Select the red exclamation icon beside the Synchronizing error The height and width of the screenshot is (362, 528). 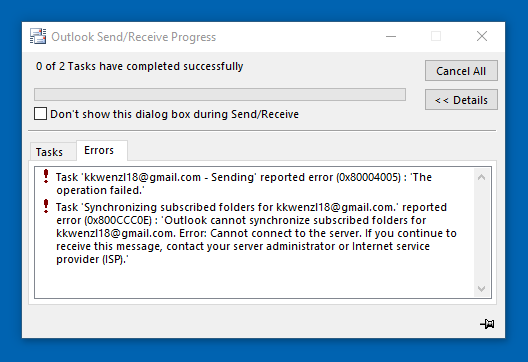(46, 206)
